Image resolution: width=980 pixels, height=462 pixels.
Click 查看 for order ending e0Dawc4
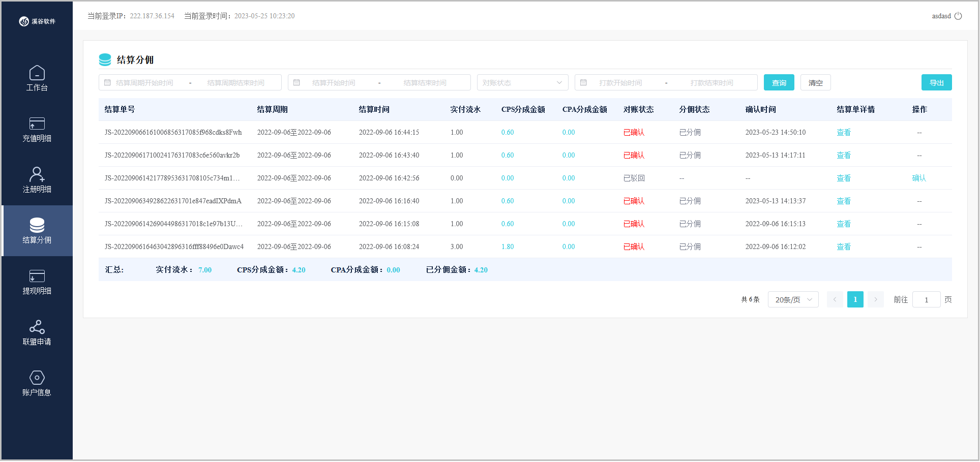pyautogui.click(x=844, y=247)
